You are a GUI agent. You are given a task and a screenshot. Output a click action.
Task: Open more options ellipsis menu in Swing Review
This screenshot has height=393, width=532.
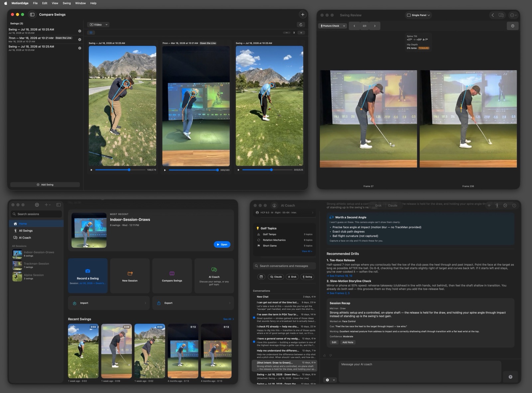pos(513,15)
